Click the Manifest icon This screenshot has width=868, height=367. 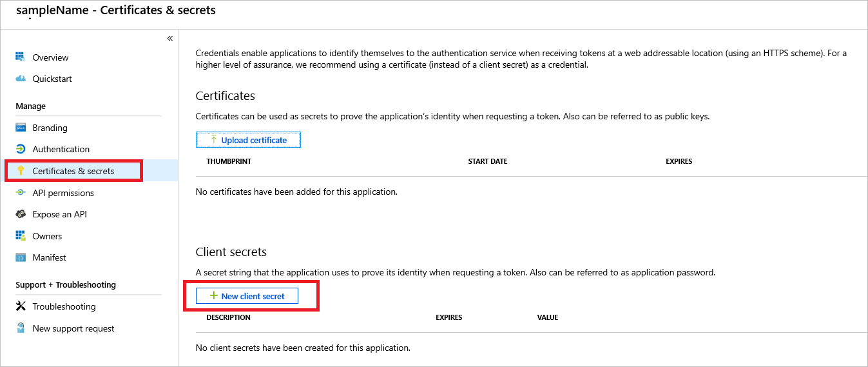click(20, 257)
